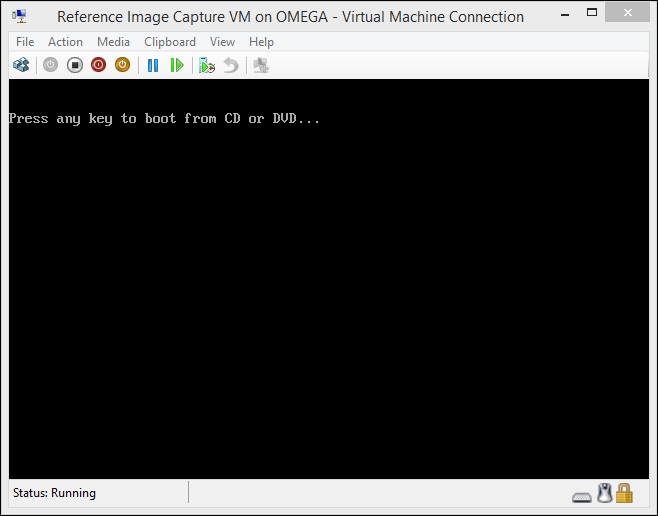658x516 pixels.
Task: Save the virtual machine state
Action: click(x=123, y=65)
